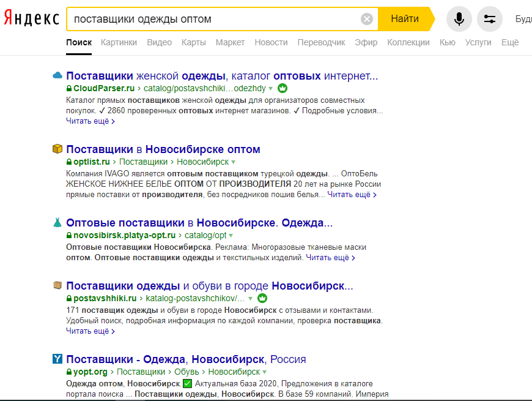Open the Карты tab

[x=193, y=42]
